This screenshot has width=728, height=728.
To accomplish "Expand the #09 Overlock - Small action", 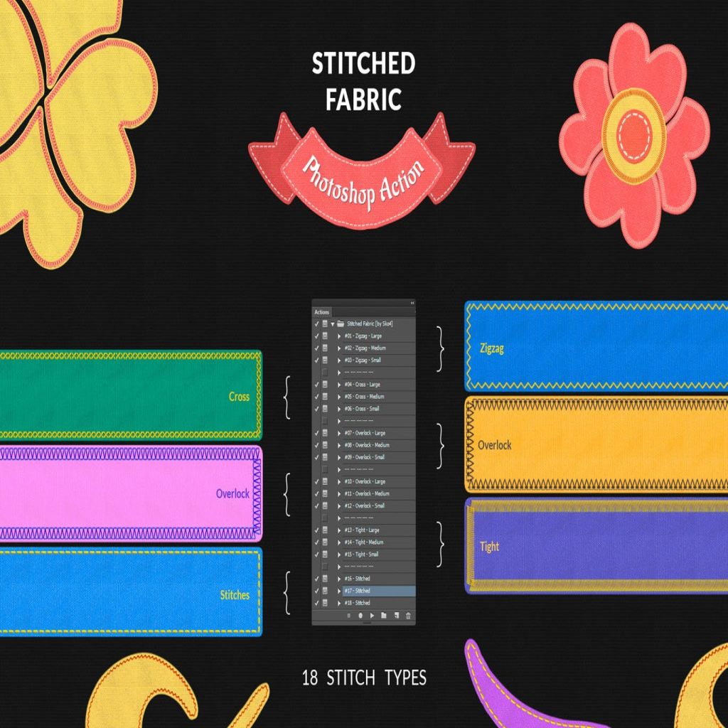I will coord(339,457).
